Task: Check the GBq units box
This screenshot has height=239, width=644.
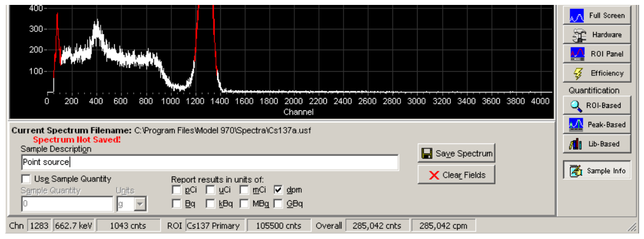Action: (278, 203)
